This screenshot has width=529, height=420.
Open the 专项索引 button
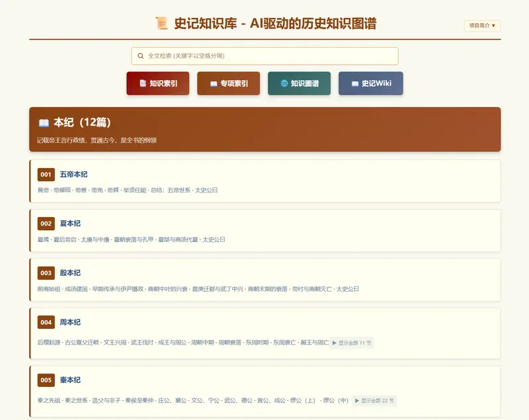[229, 83]
